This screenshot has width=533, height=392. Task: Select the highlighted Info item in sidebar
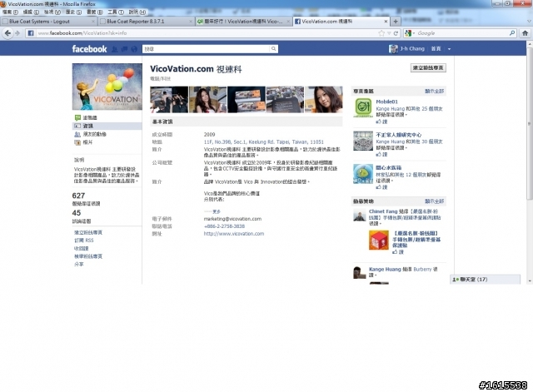[107, 126]
